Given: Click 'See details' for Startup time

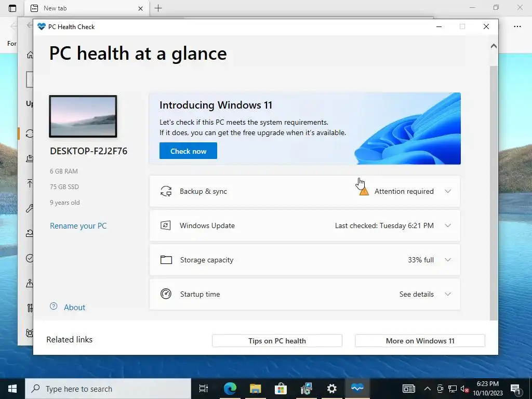Looking at the screenshot, I should point(416,294).
